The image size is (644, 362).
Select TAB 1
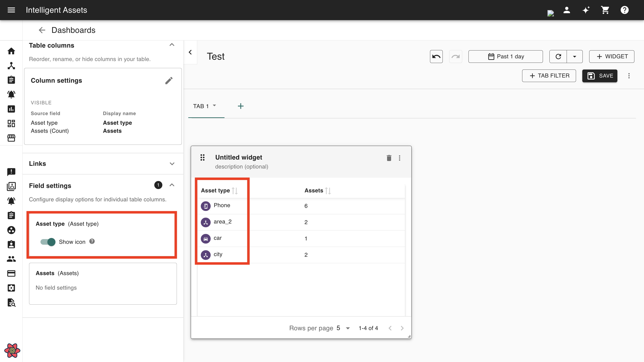[201, 106]
